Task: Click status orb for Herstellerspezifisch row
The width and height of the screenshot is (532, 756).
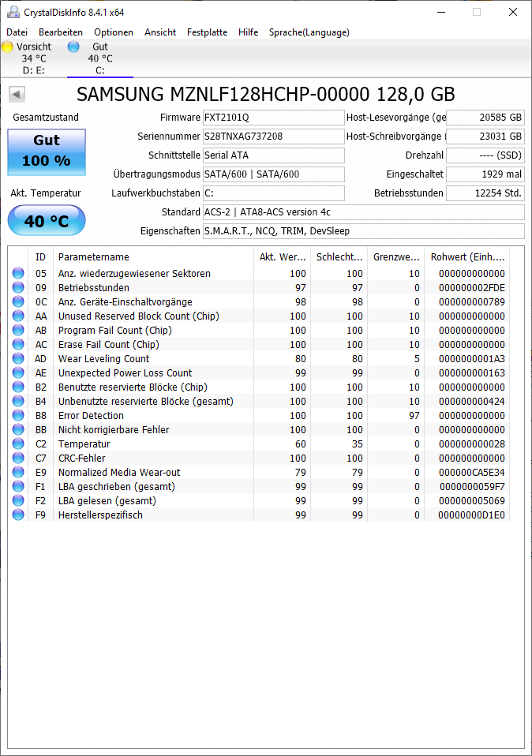Action: click(18, 515)
